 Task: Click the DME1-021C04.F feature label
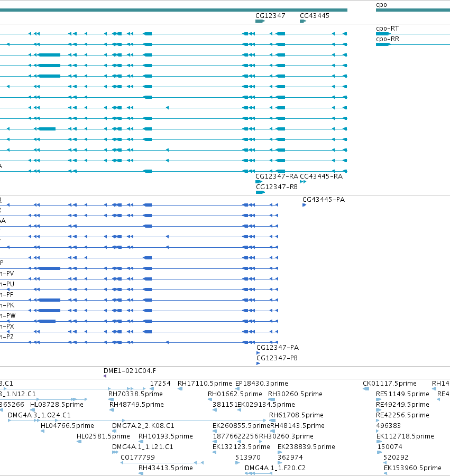130,371
